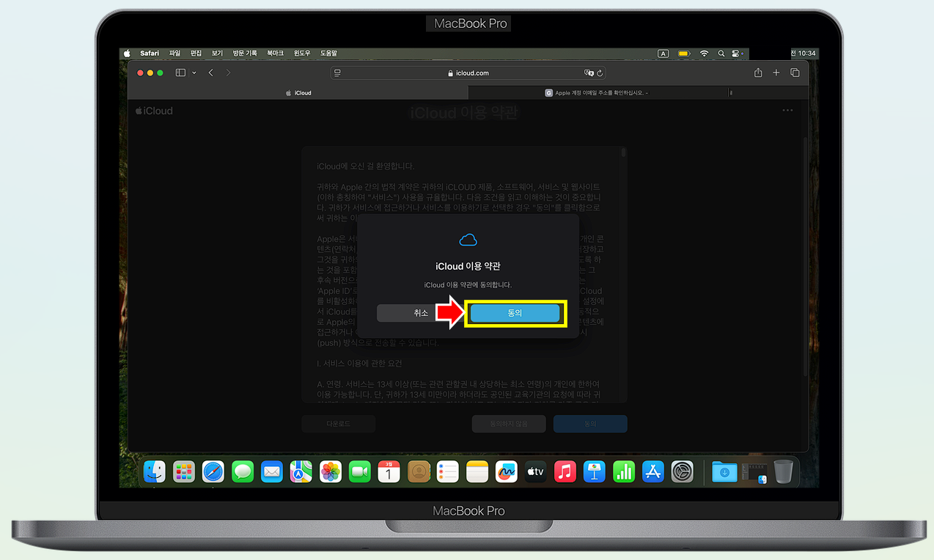
Task: Open the Wi-Fi menu
Action: [705, 54]
